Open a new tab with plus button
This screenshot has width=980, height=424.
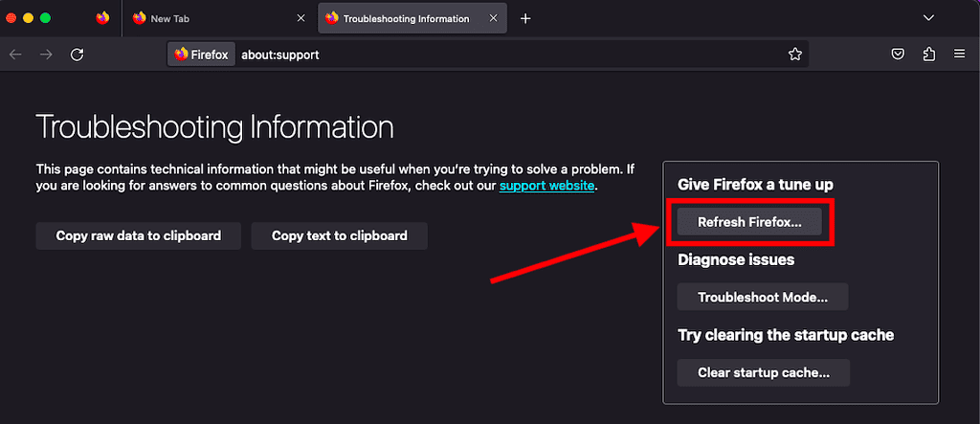[525, 18]
